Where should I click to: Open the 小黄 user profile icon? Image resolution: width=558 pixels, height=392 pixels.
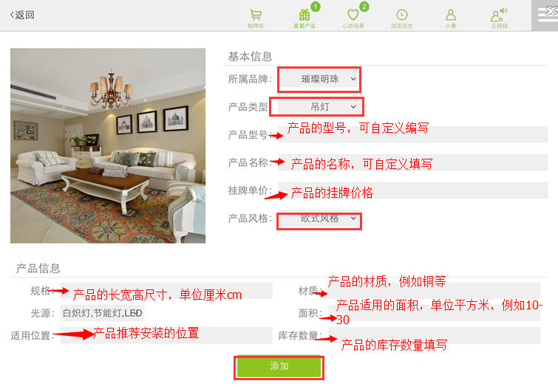pos(451,15)
